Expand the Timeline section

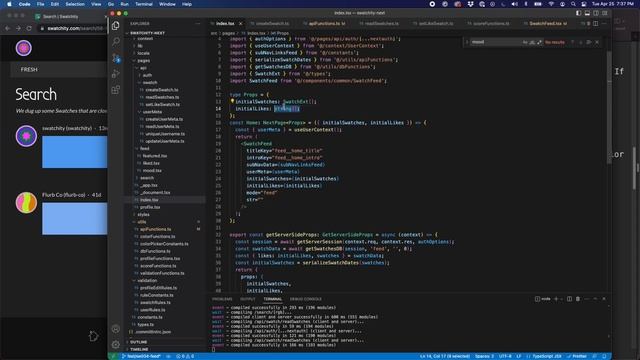(x=139, y=350)
